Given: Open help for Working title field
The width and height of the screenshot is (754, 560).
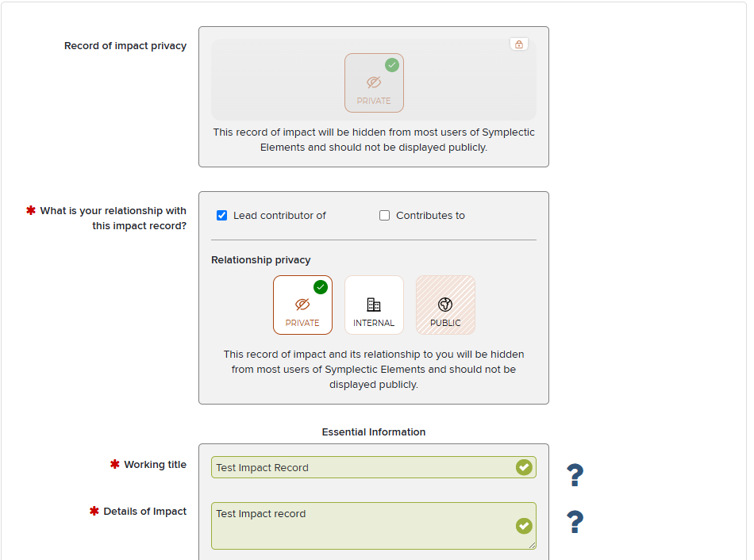Looking at the screenshot, I should click(x=575, y=474).
